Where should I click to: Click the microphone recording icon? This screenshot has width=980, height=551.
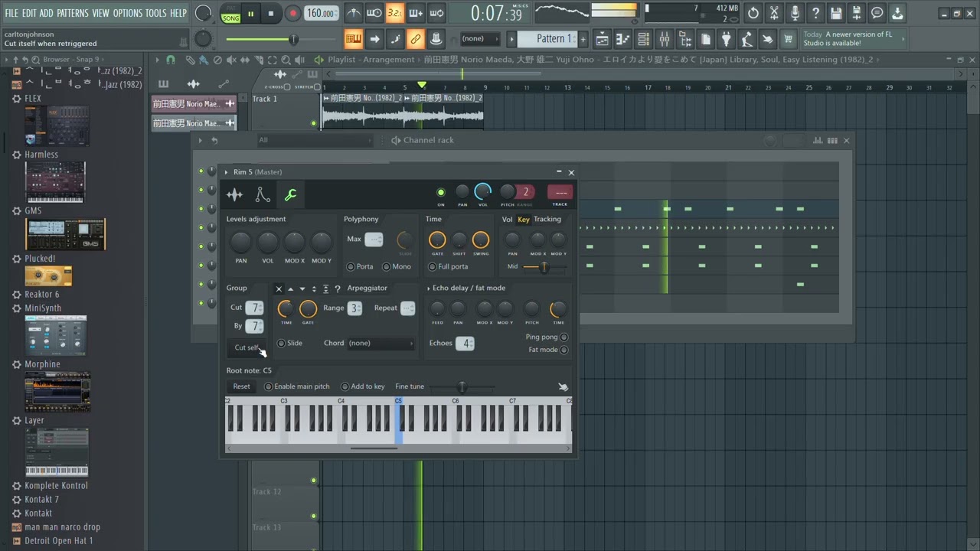[795, 13]
